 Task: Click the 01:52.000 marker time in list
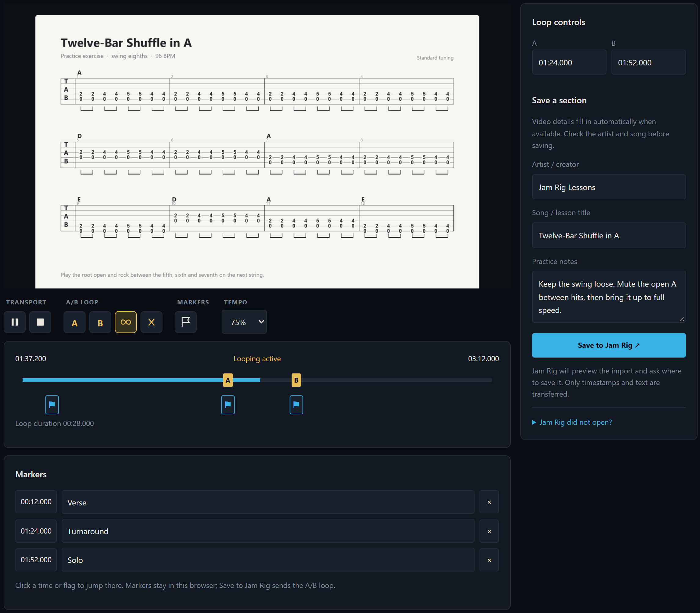[36, 560]
